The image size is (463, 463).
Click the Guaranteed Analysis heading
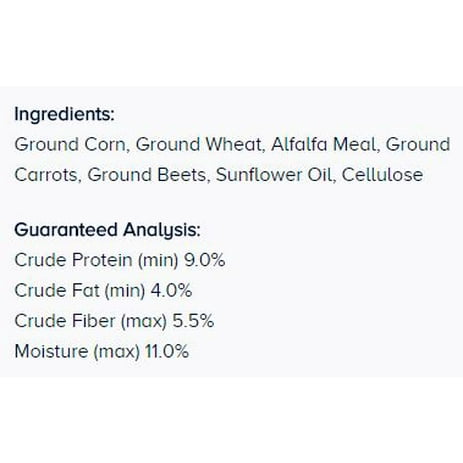click(x=107, y=230)
